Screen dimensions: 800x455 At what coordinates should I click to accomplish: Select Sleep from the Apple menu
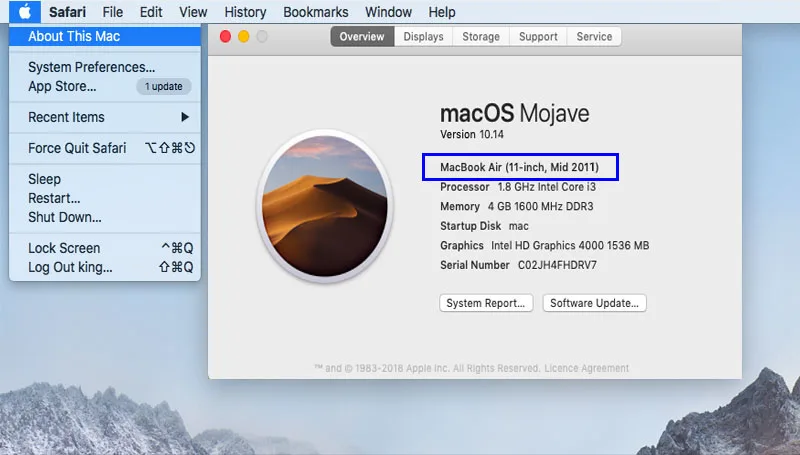click(105, 179)
